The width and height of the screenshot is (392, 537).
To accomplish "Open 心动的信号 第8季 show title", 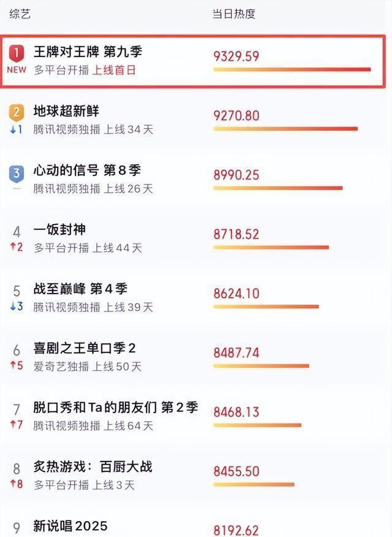I will [x=86, y=170].
